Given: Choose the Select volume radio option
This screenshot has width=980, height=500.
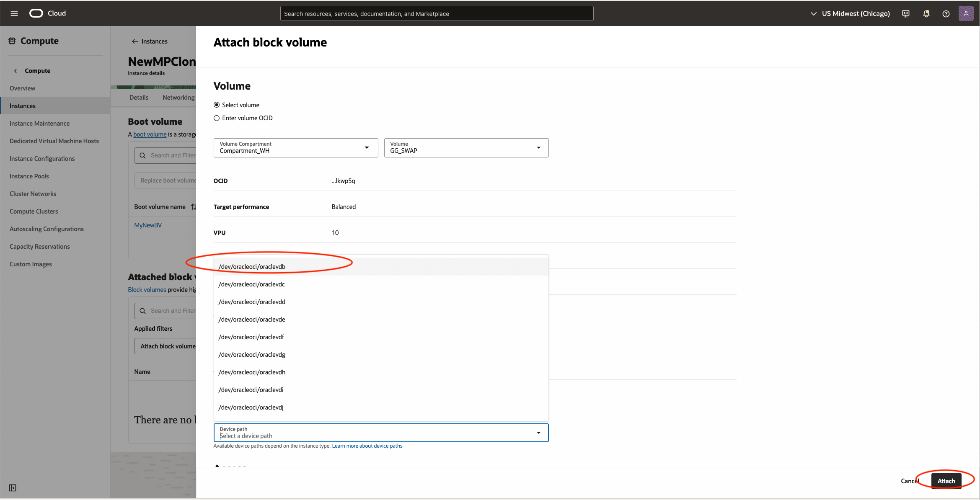Looking at the screenshot, I should tap(217, 105).
